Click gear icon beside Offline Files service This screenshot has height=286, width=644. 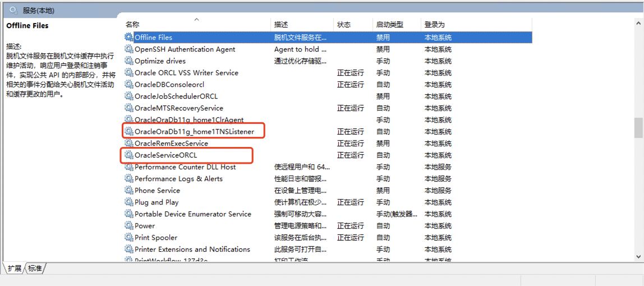click(129, 38)
